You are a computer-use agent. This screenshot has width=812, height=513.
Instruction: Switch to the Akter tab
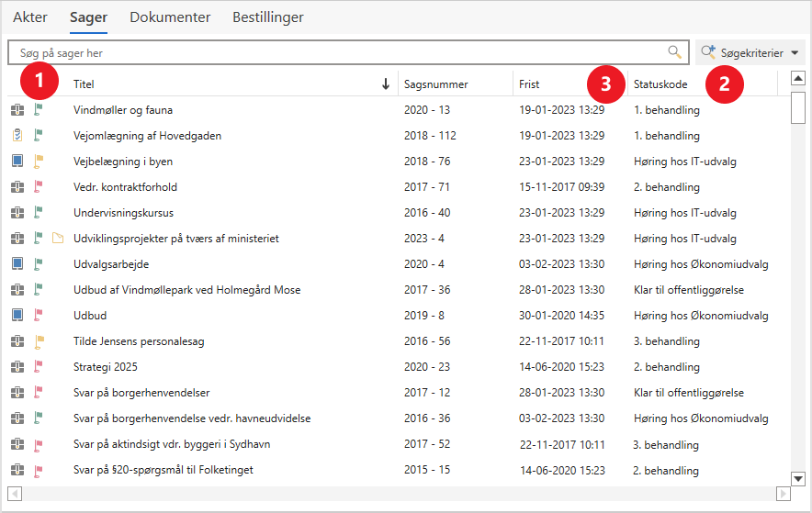[30, 17]
